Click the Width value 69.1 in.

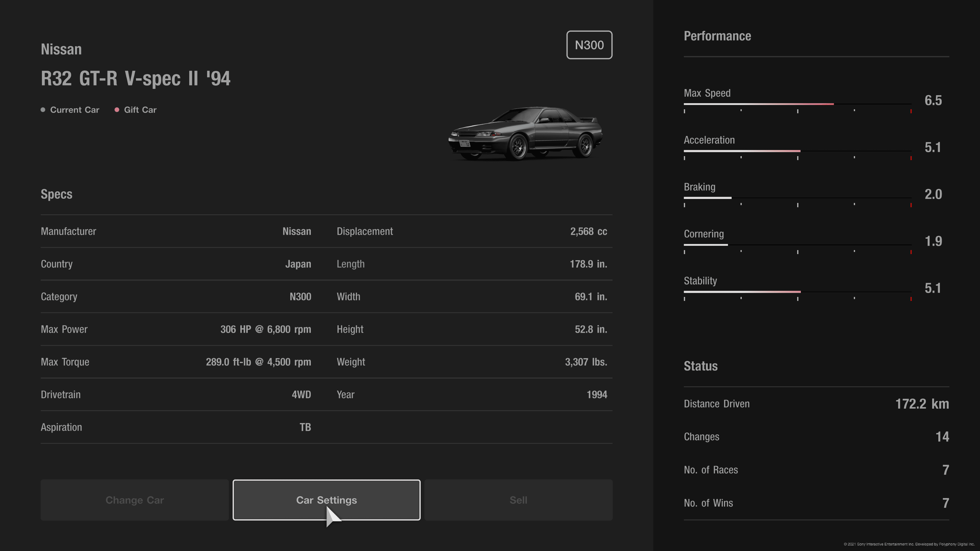tap(591, 297)
